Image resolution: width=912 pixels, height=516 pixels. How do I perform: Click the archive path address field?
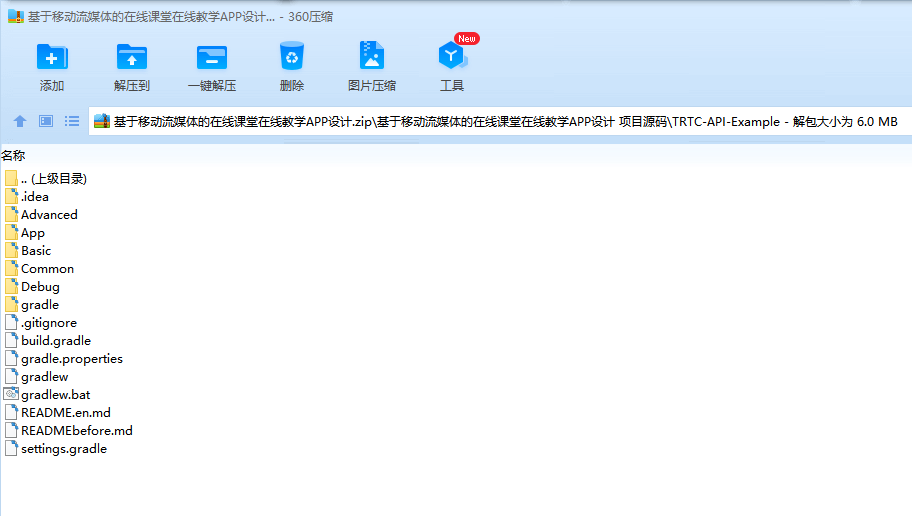click(500, 121)
